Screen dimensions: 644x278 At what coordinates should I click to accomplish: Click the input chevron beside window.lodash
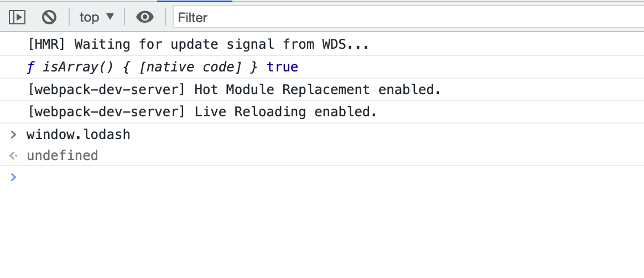coord(13,134)
